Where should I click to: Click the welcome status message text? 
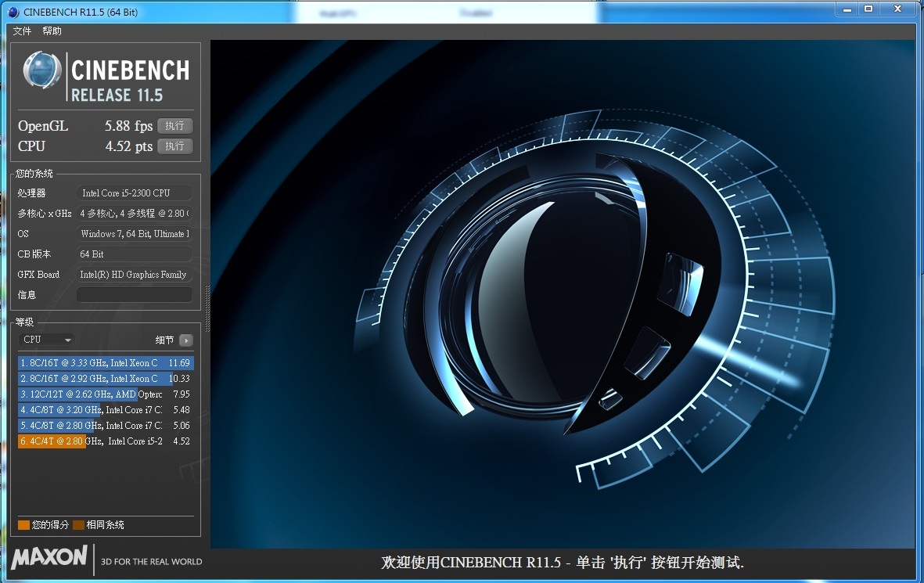563,563
